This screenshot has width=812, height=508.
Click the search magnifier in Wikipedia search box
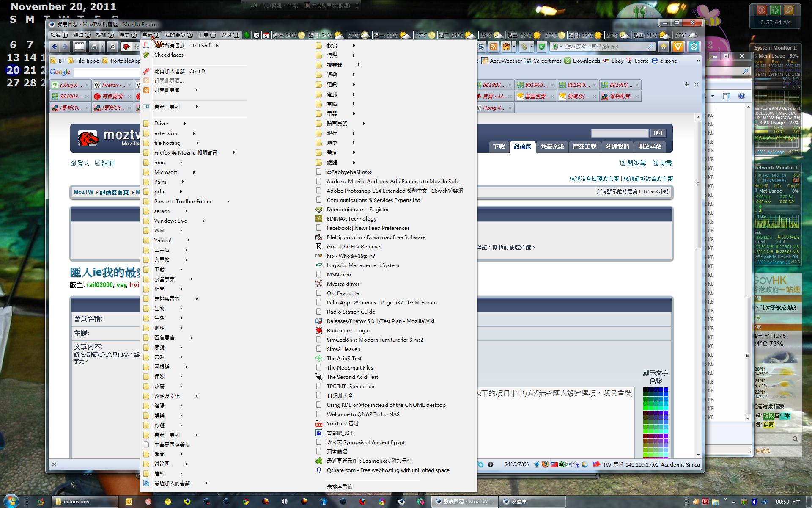pos(650,47)
